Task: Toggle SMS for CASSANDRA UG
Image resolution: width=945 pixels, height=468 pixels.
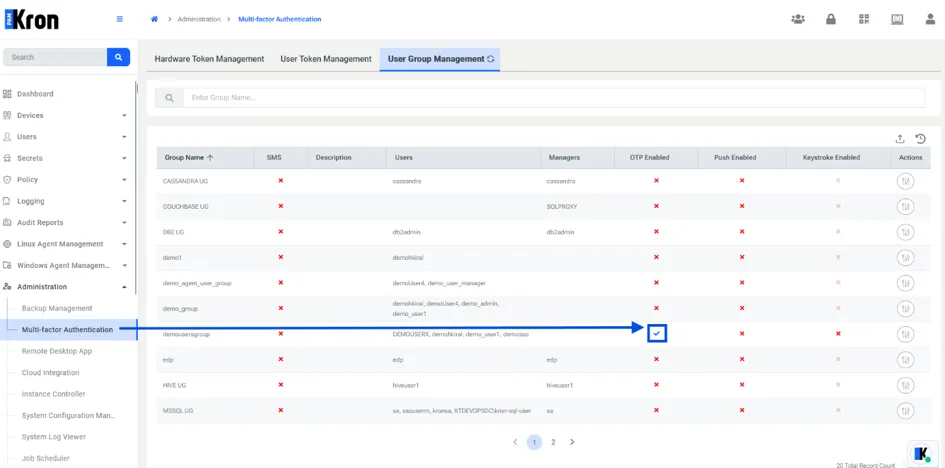Action: coord(281,181)
